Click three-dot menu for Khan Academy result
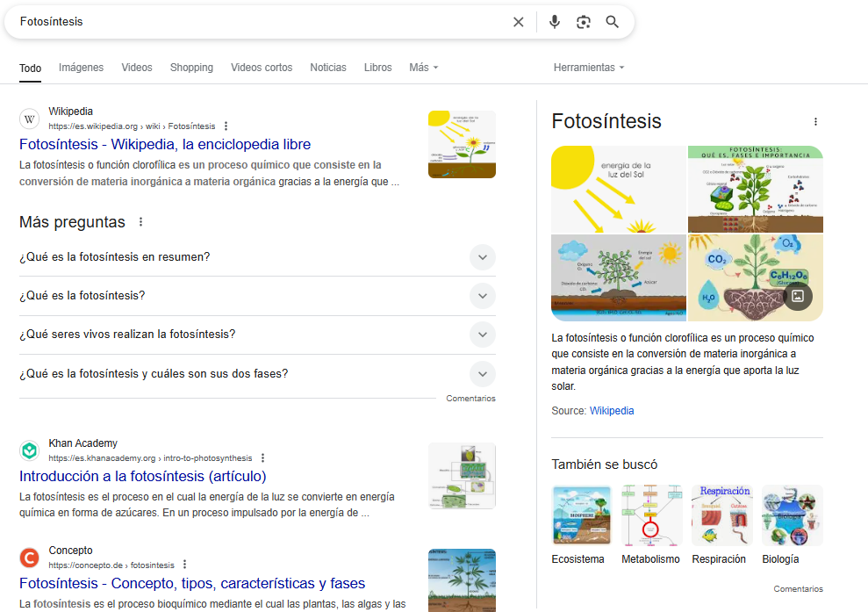This screenshot has width=868, height=612. [x=262, y=458]
